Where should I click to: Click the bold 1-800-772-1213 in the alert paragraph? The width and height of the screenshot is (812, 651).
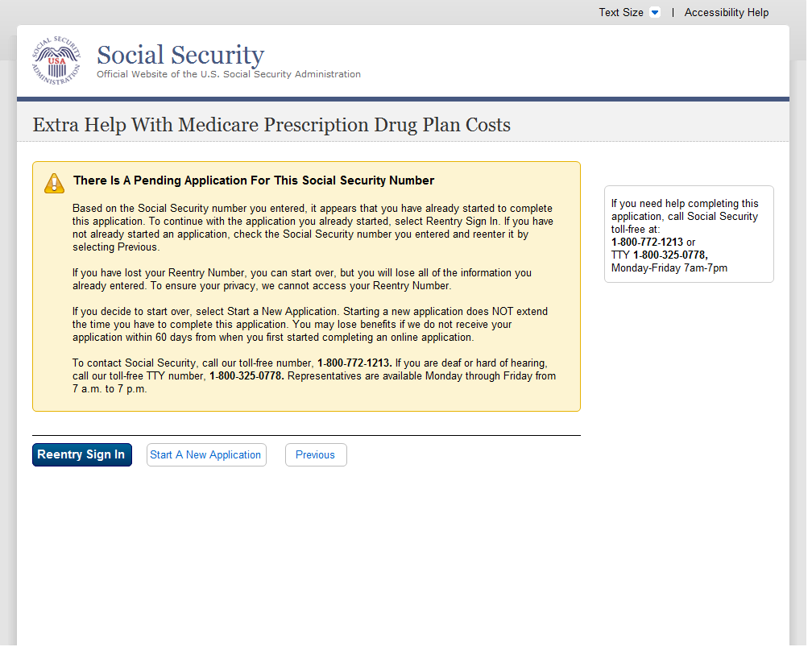tap(354, 363)
